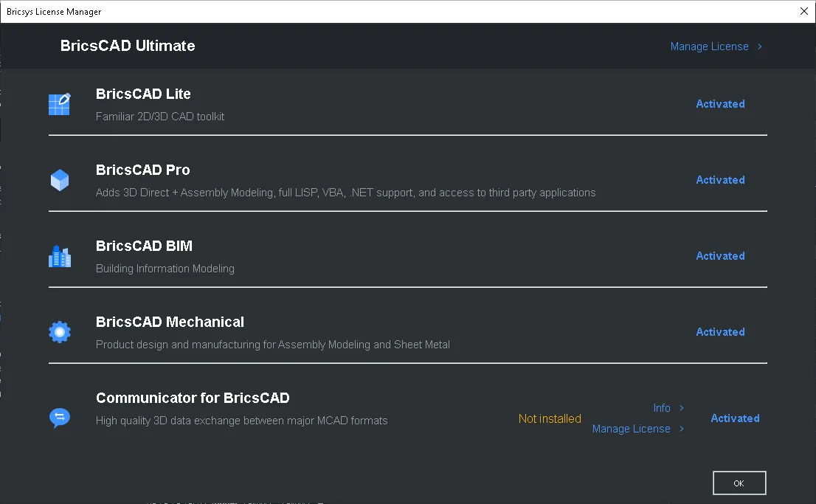Click Activated status for BricsCAD Mechanical

tap(720, 332)
